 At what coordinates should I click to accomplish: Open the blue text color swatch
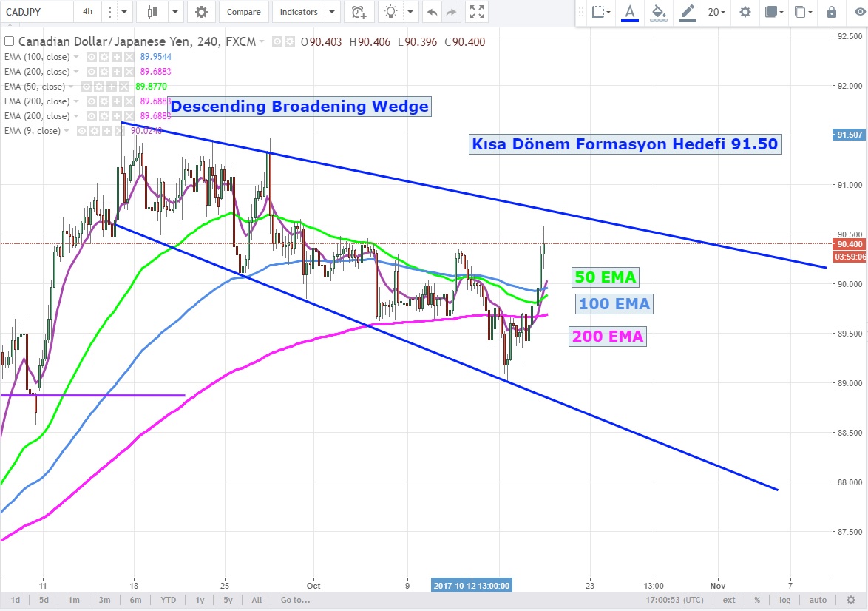click(x=630, y=12)
